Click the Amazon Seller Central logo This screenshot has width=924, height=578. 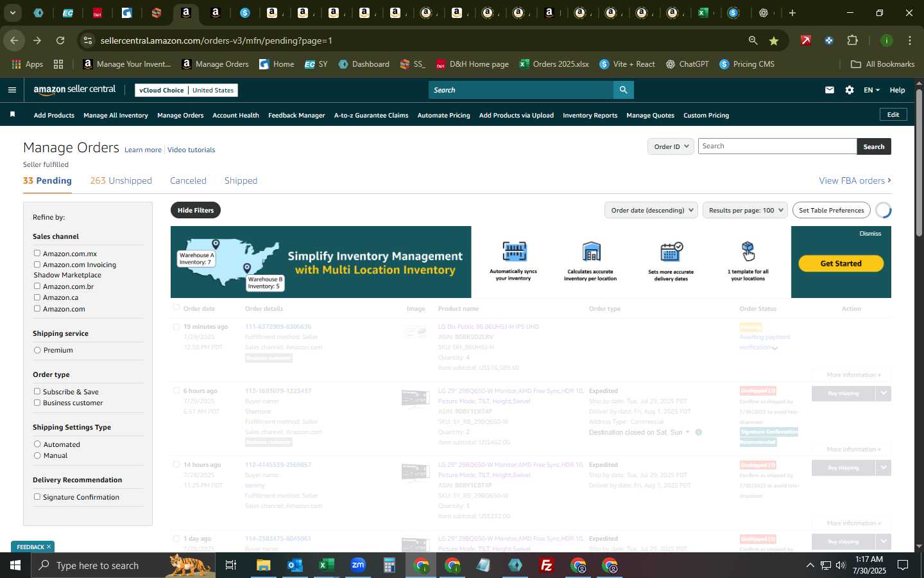tap(74, 90)
